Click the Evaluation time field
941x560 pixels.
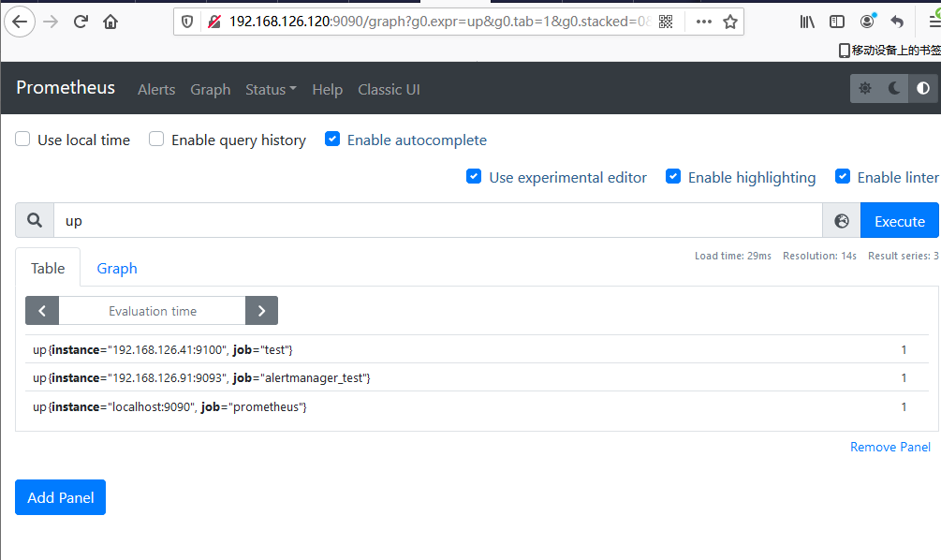tap(153, 311)
